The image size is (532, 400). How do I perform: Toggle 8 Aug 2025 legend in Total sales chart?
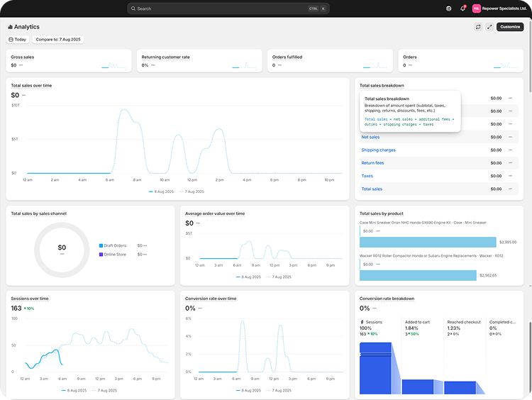pyautogui.click(x=161, y=191)
